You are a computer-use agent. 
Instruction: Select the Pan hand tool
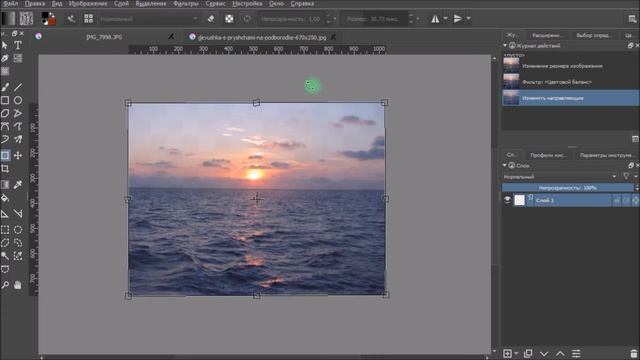click(x=18, y=285)
